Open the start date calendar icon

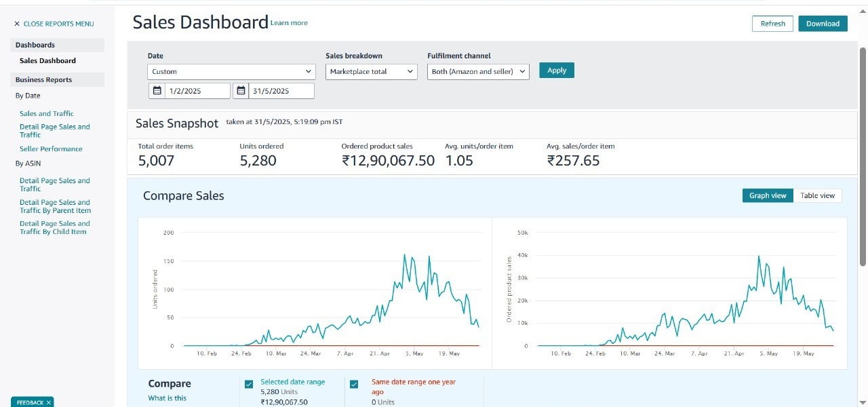[x=157, y=91]
